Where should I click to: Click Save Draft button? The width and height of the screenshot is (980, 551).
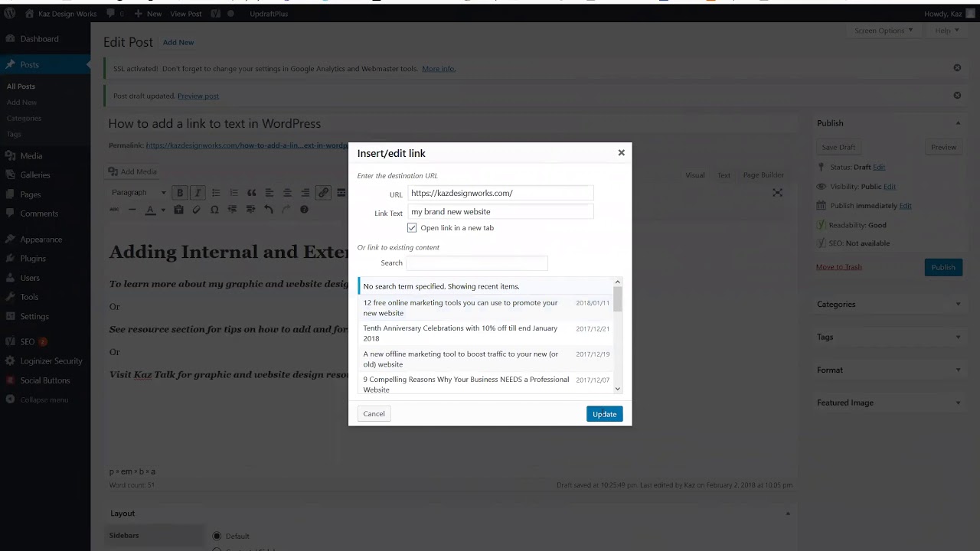[x=838, y=147]
